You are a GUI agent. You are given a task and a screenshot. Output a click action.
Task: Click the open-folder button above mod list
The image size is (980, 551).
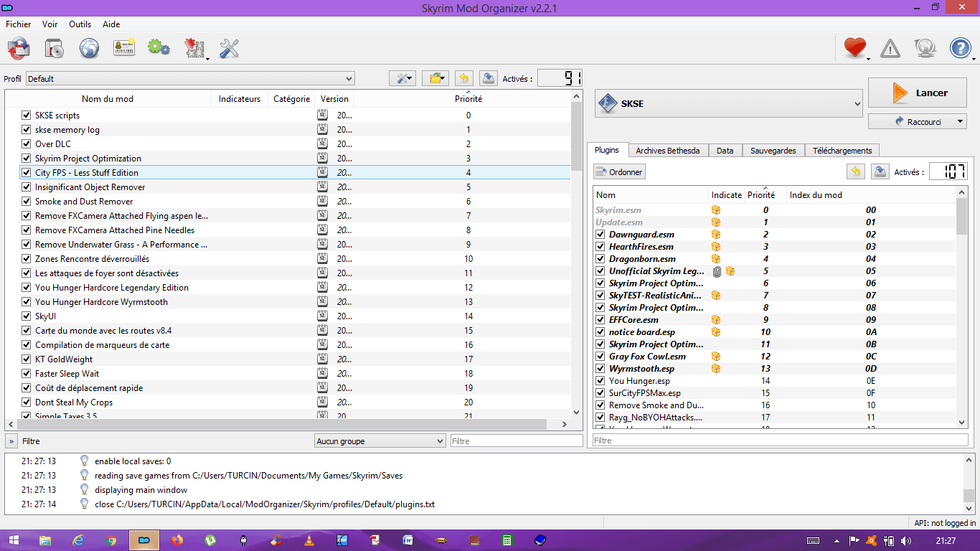click(x=435, y=78)
